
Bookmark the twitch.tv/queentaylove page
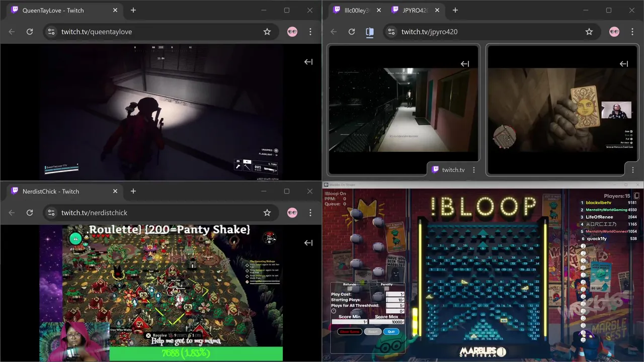(267, 32)
